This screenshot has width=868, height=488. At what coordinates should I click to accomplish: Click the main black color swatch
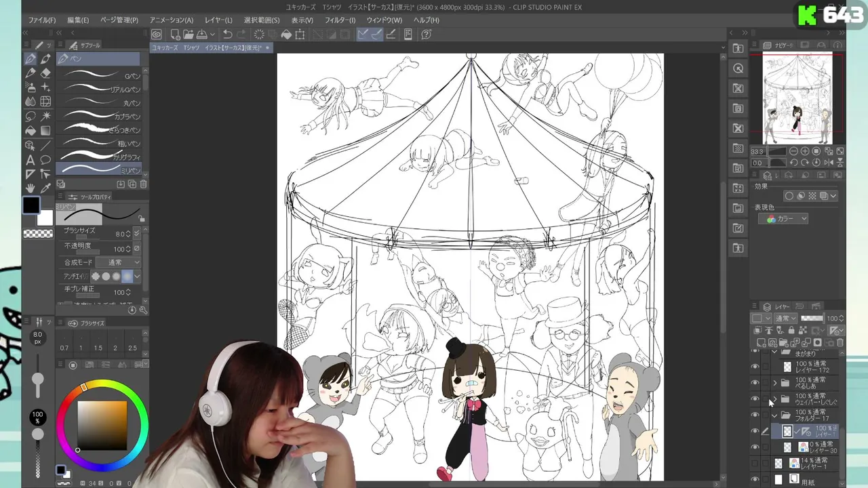[x=31, y=205]
